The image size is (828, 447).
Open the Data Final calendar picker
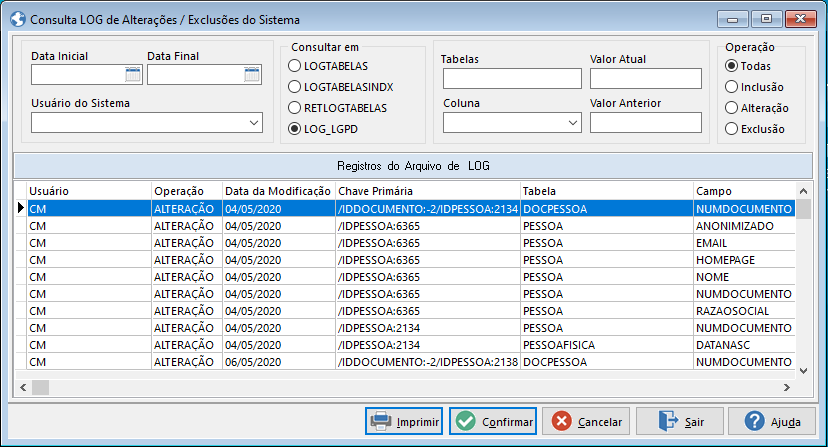pos(252,74)
